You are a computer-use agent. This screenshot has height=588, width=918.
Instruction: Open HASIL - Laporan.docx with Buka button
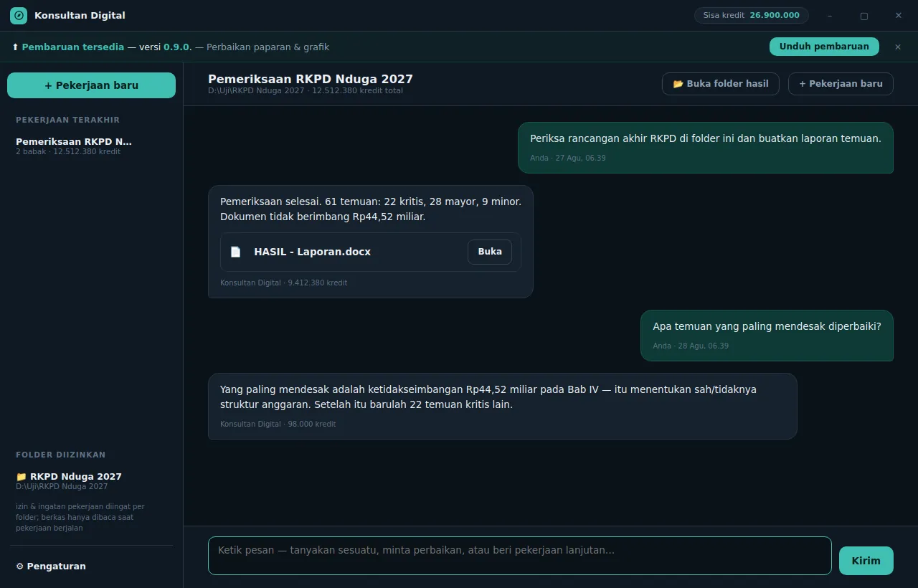point(490,252)
